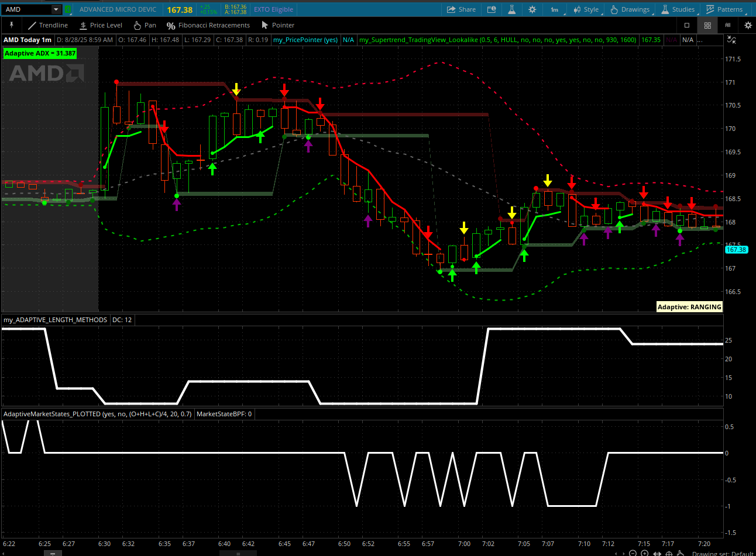Click the green symbol link color box
The width and height of the screenshot is (756, 556).
pyautogui.click(x=68, y=9)
